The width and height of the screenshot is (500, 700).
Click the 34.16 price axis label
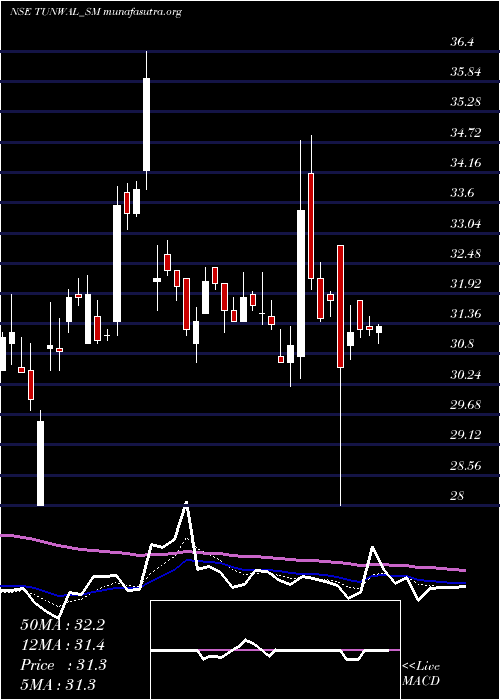pyautogui.click(x=466, y=162)
